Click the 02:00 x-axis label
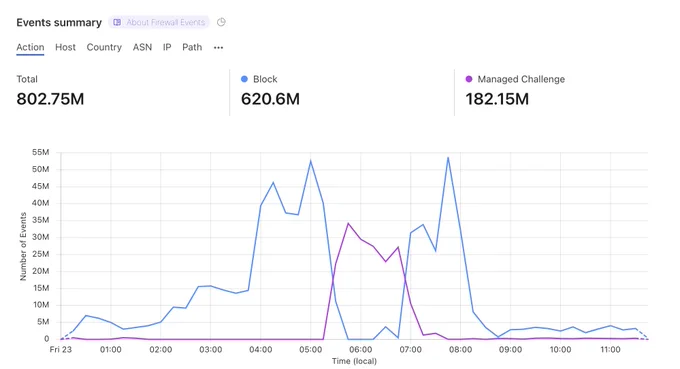This screenshot has height=369, width=680. (x=160, y=349)
